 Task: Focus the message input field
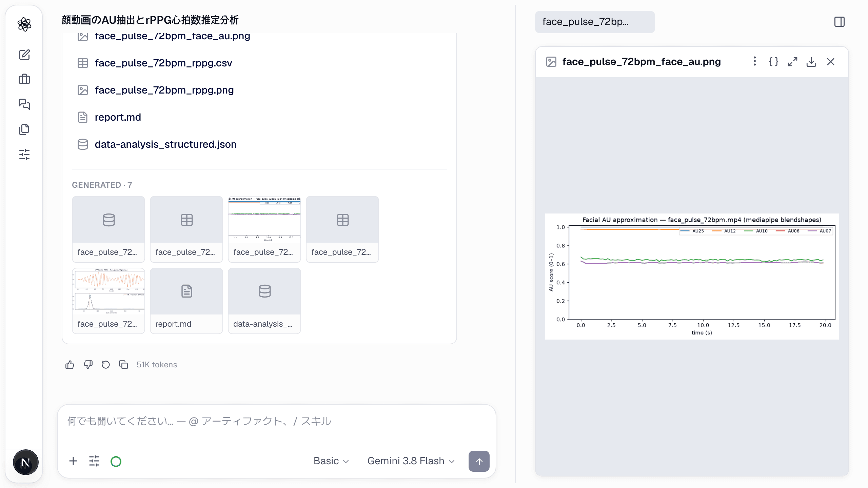(x=277, y=422)
